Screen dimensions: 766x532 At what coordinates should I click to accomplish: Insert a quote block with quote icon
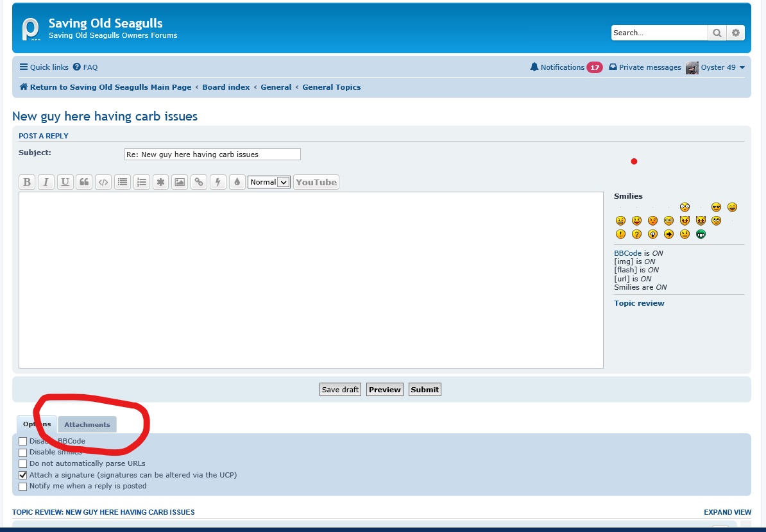pyautogui.click(x=84, y=182)
